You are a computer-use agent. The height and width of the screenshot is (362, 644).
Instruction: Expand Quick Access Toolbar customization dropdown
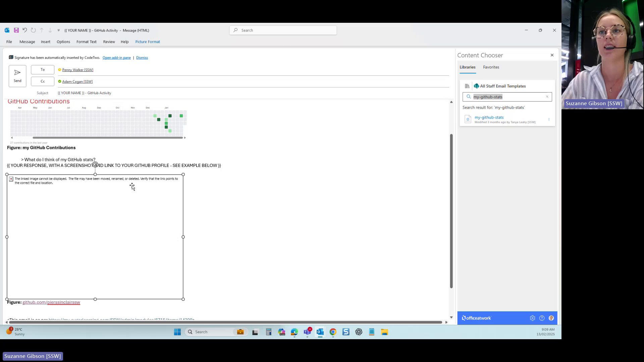(58, 30)
